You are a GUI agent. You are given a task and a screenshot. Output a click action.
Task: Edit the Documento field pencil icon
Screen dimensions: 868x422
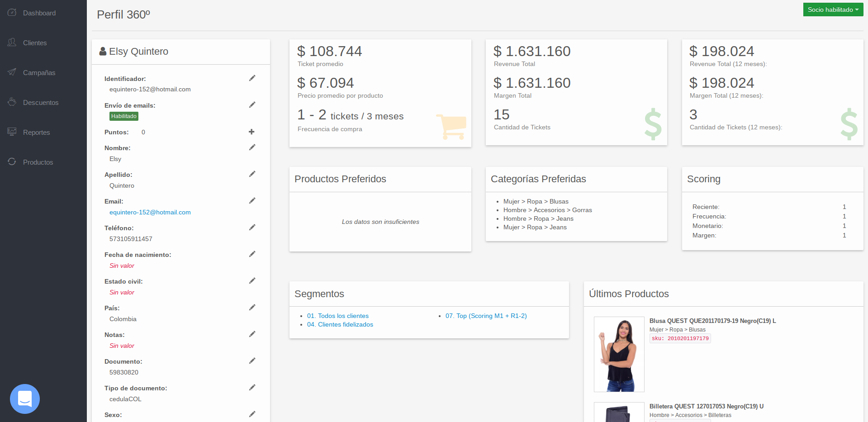coord(252,361)
